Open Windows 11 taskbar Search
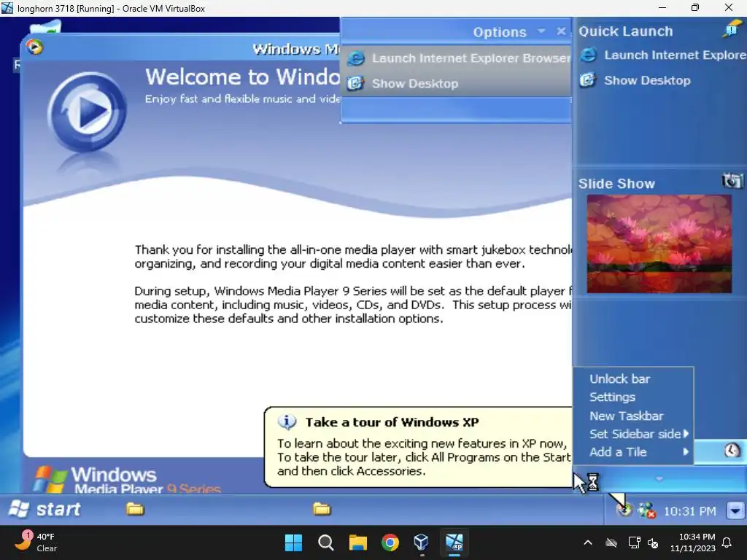This screenshot has width=747, height=560. 326,542
